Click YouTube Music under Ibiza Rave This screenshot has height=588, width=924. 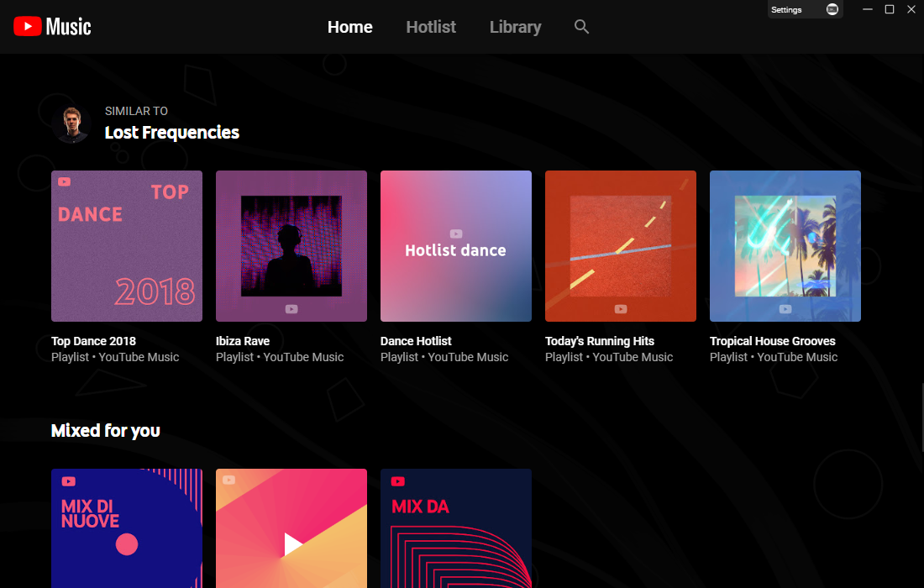(303, 357)
